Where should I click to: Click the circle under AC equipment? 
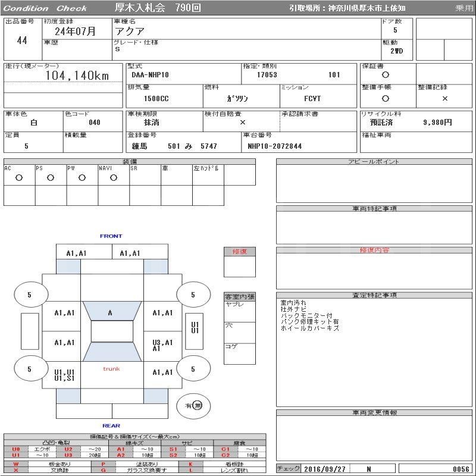[19, 177]
